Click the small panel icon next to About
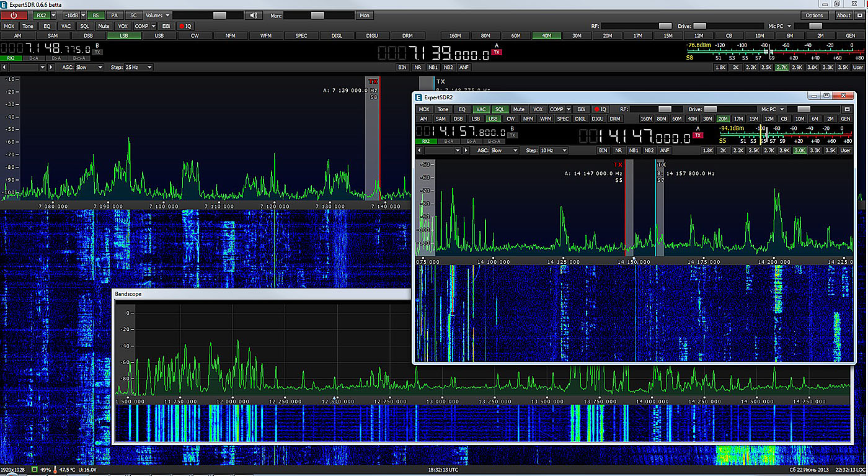Viewport: 868px width, 476px height. (x=861, y=15)
